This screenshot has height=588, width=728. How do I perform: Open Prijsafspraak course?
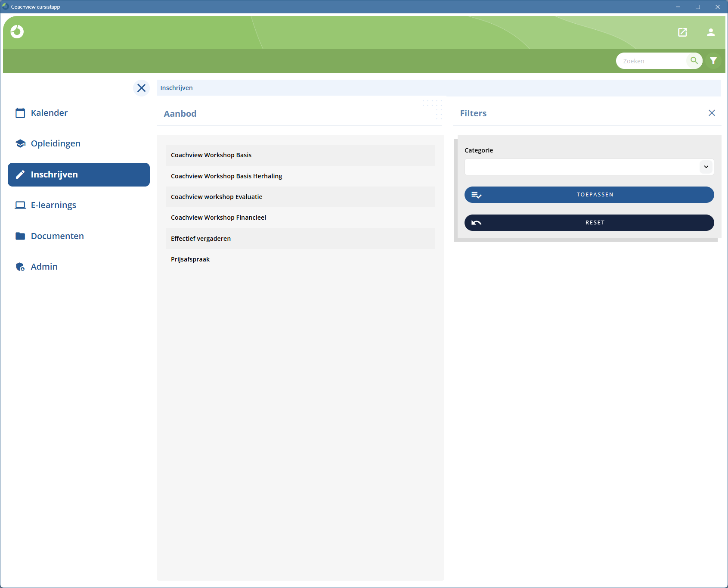[300, 259]
